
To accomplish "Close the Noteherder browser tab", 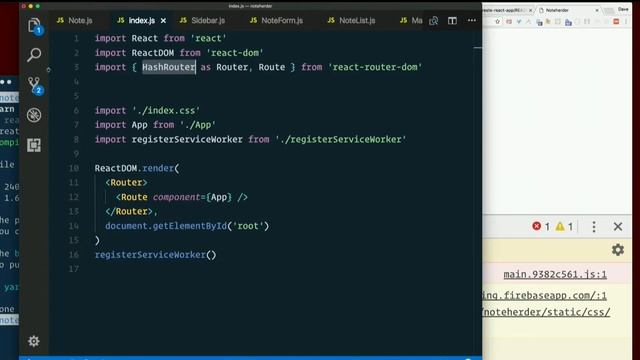I will (x=597, y=10).
